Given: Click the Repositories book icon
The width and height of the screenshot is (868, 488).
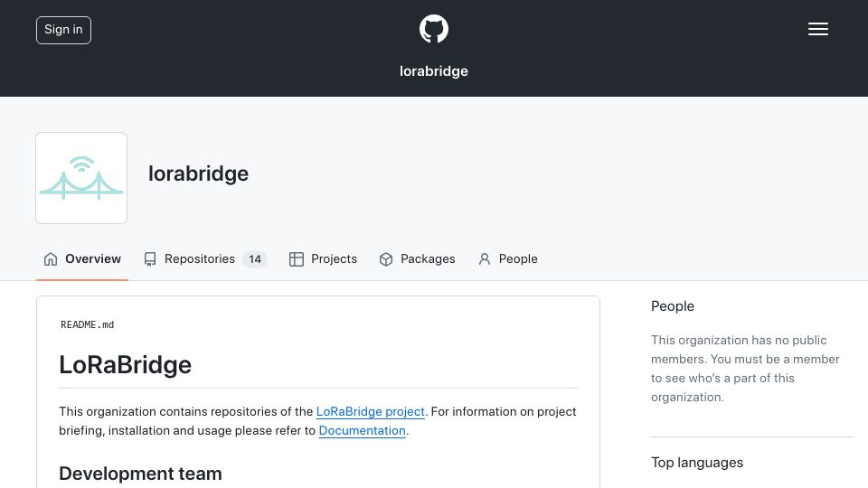Looking at the screenshot, I should [150, 259].
